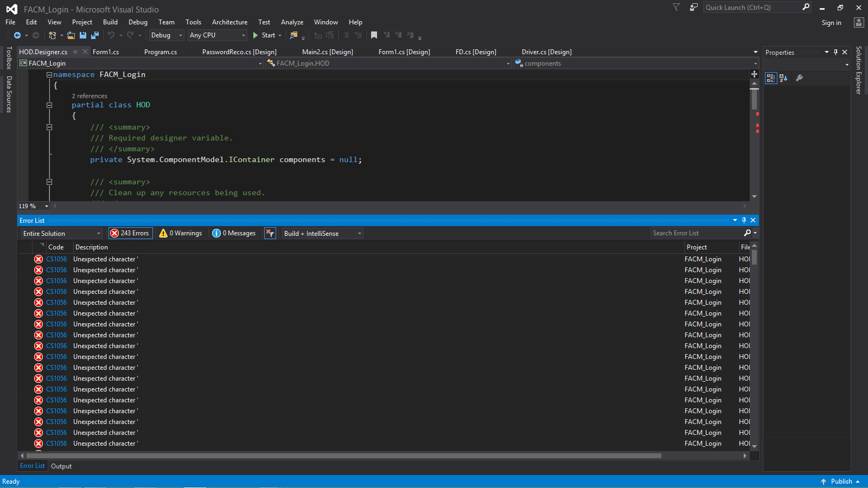The height and width of the screenshot is (488, 868).
Task: Toggle a bookmark with the bookmark icon
Action: coord(374,35)
